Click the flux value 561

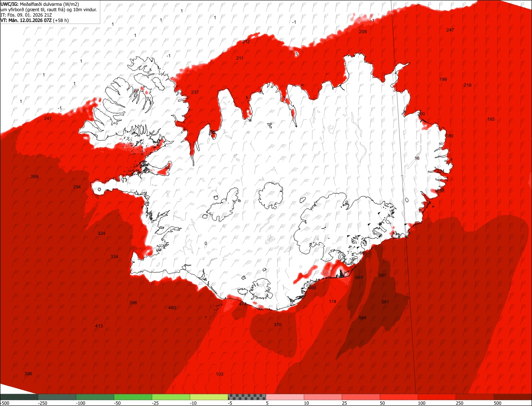[x=385, y=302]
